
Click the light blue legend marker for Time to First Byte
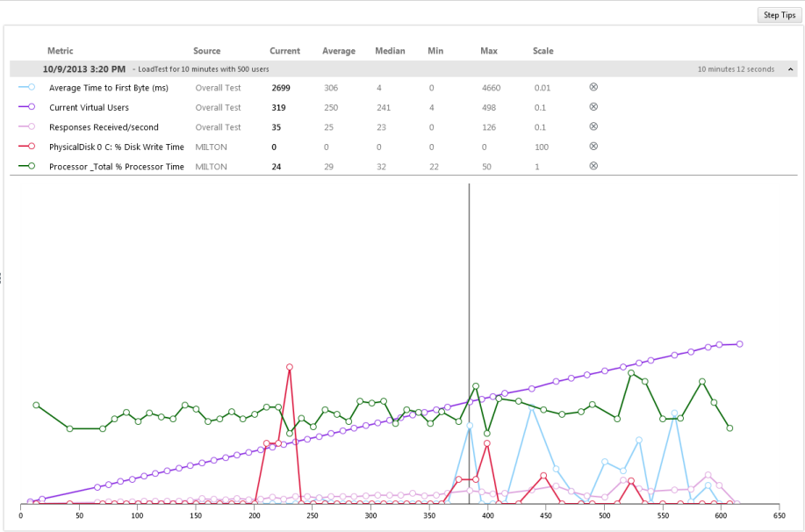click(26, 87)
